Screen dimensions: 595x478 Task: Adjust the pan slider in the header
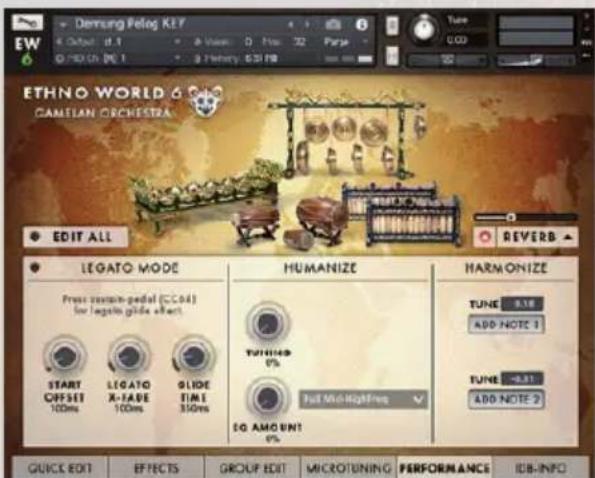point(447,60)
